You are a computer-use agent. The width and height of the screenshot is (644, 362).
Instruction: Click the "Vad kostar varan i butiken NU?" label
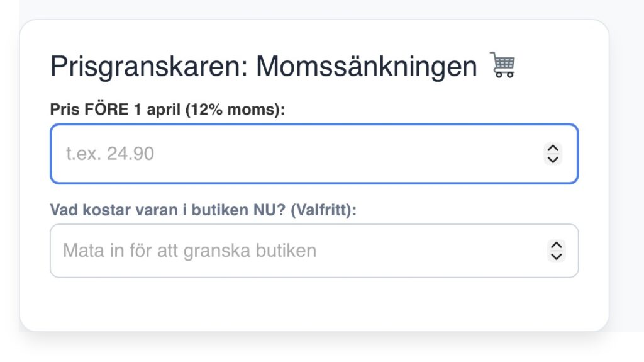pos(170,210)
